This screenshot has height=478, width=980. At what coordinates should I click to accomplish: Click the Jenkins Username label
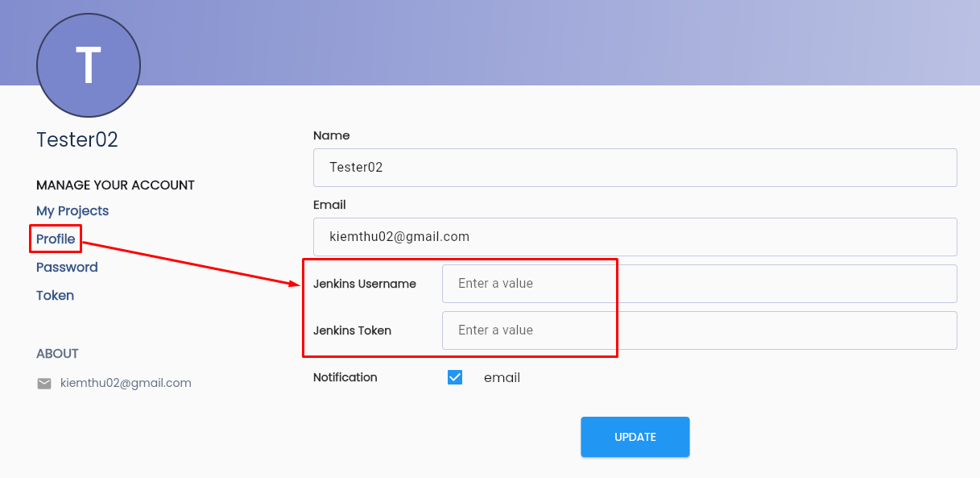tap(365, 284)
